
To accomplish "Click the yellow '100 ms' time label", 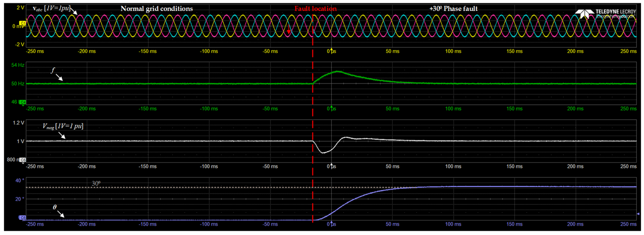I will pos(453,51).
